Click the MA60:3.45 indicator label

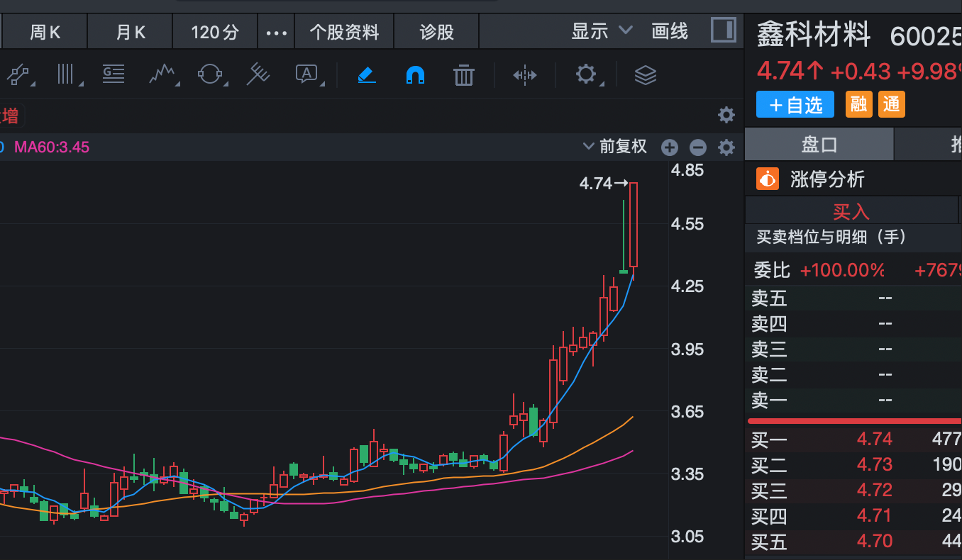(52, 147)
